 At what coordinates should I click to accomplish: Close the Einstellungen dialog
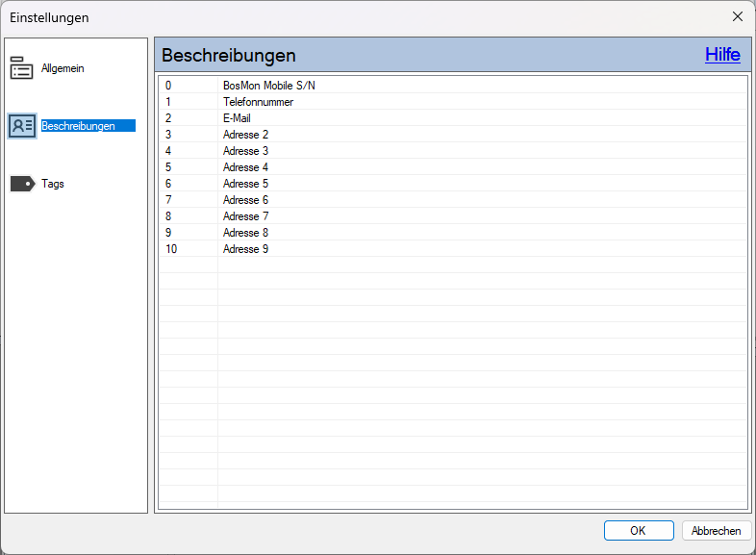click(x=737, y=17)
